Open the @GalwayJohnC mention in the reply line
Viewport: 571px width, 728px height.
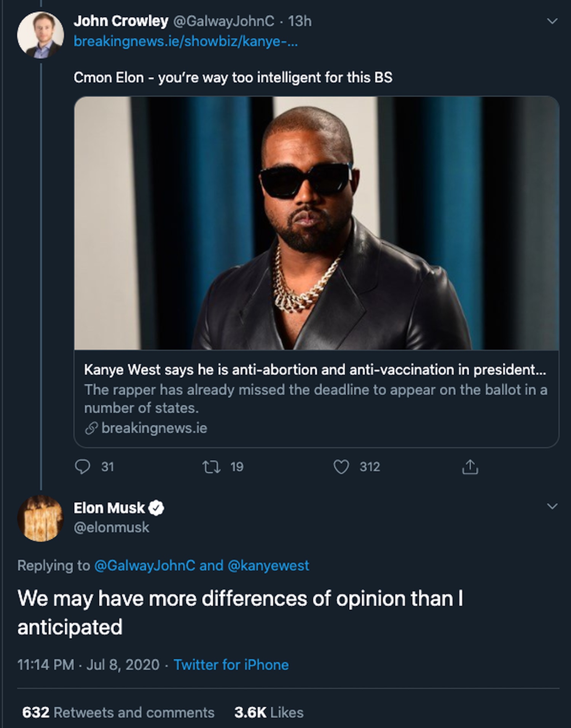(145, 566)
